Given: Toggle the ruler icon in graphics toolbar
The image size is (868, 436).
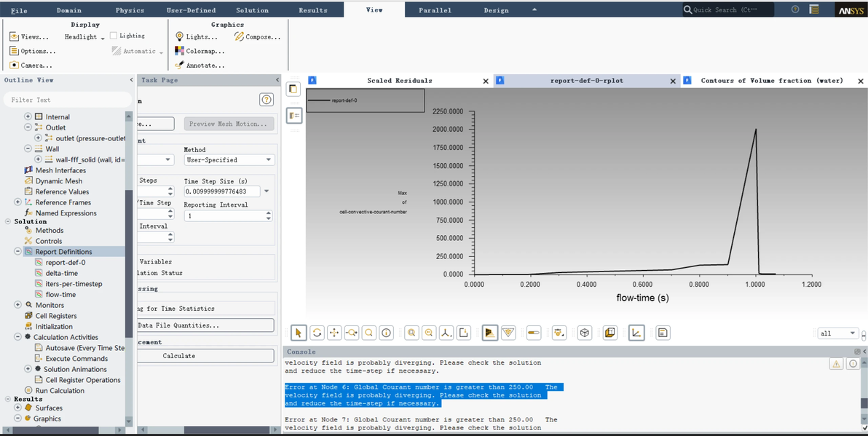Looking at the screenshot, I should 534,333.
